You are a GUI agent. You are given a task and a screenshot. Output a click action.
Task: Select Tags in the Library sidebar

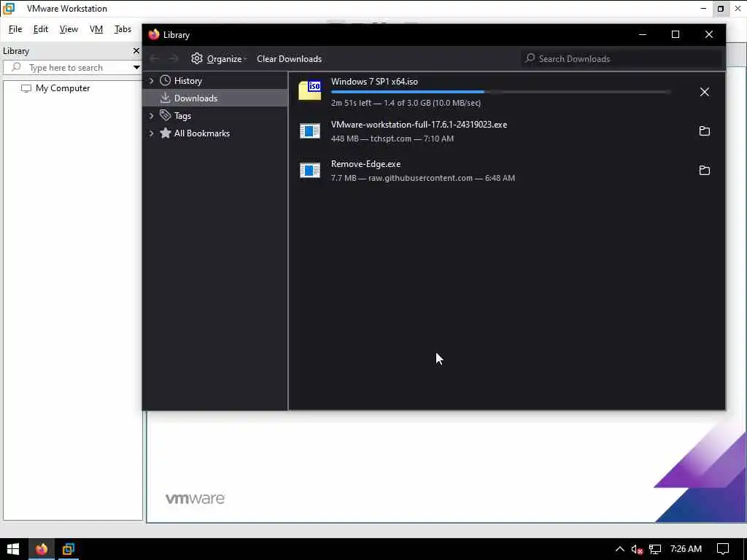(182, 116)
